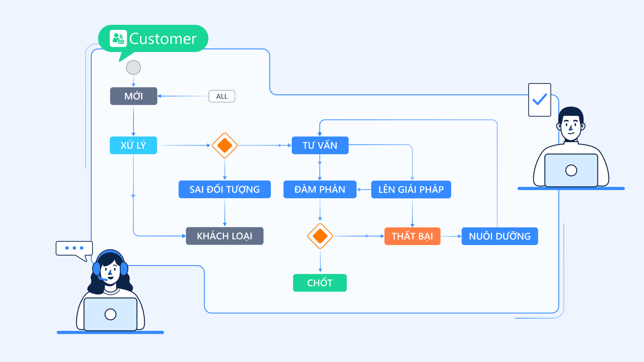Select the orange decision diamond after XỬ LÝ
This screenshot has width=644, height=362.
[224, 145]
